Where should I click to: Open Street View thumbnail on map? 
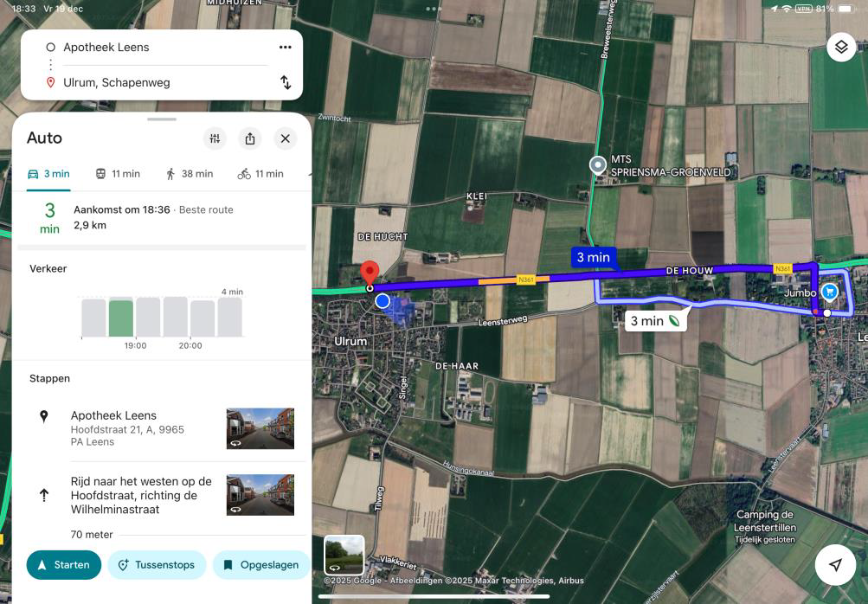coord(344,555)
